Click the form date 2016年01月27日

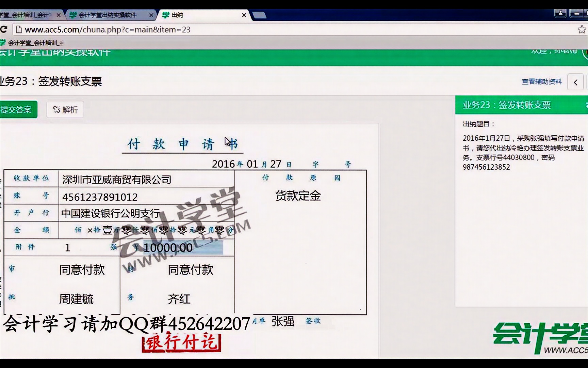pyautogui.click(x=252, y=164)
